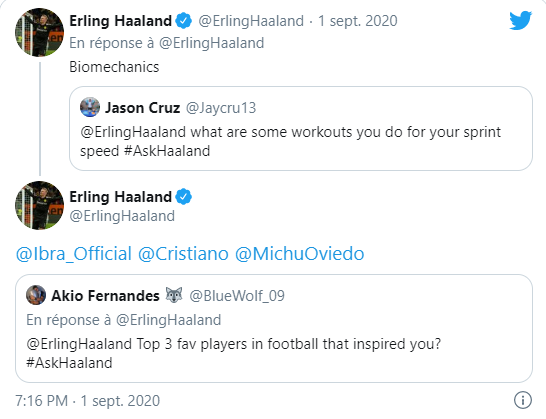
Task: Open the @Ibra_Official mention
Action: [x=74, y=254]
